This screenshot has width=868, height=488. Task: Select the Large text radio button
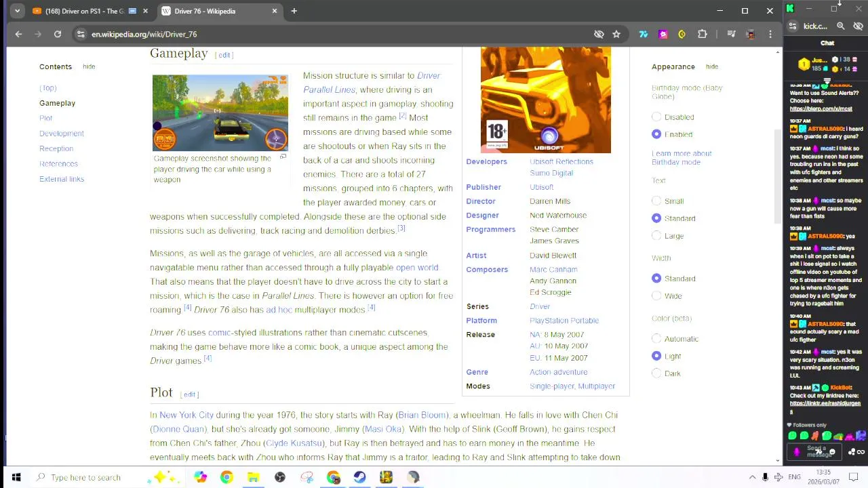coord(656,235)
